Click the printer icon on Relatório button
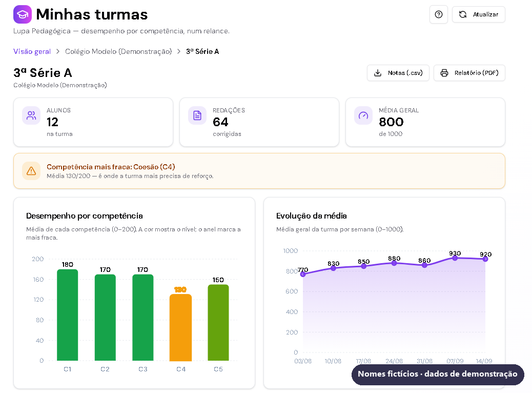 (x=444, y=73)
